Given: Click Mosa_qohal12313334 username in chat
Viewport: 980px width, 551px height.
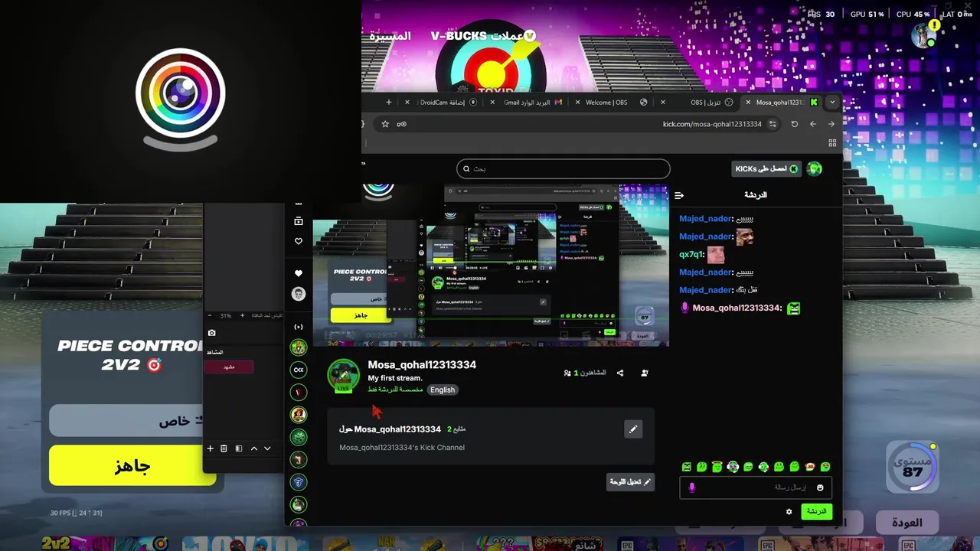Looking at the screenshot, I should point(737,308).
